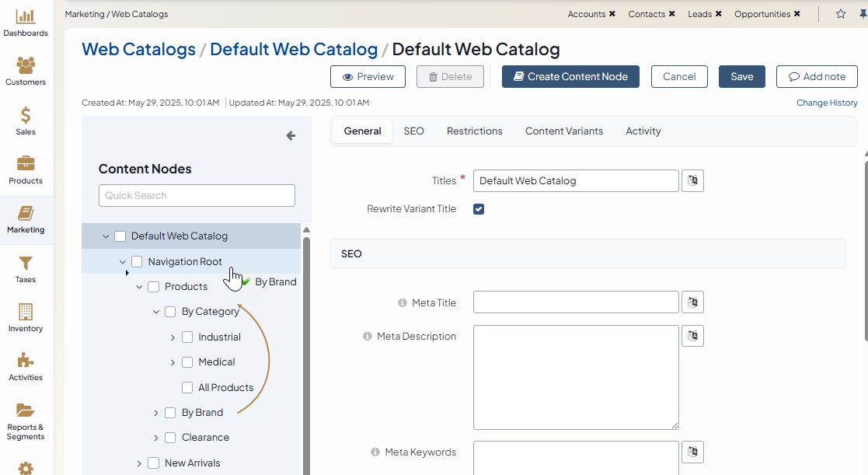This screenshot has width=868, height=475.
Task: Click the Create Content Node button
Action: [570, 77]
